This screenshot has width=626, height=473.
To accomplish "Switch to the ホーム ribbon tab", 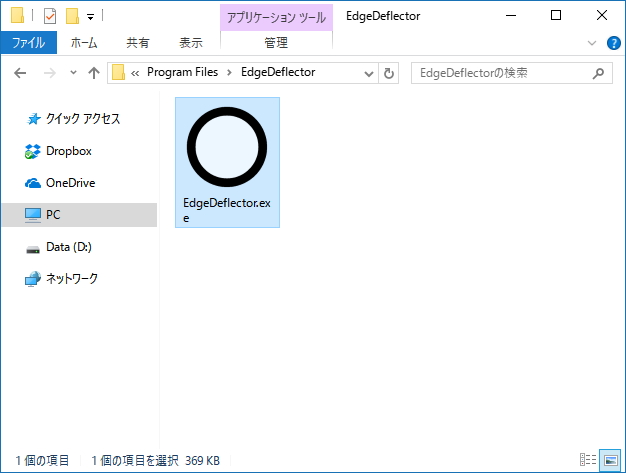I will 84,42.
